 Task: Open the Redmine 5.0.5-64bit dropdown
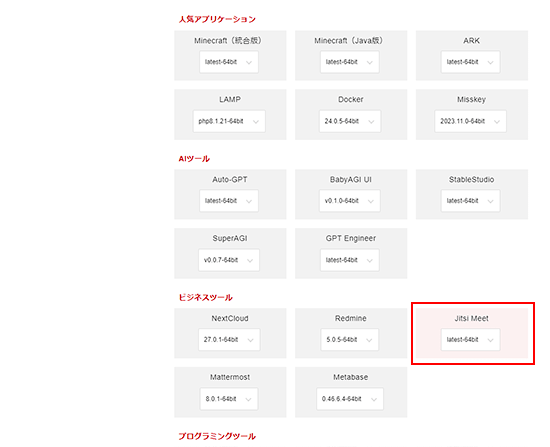click(x=349, y=340)
